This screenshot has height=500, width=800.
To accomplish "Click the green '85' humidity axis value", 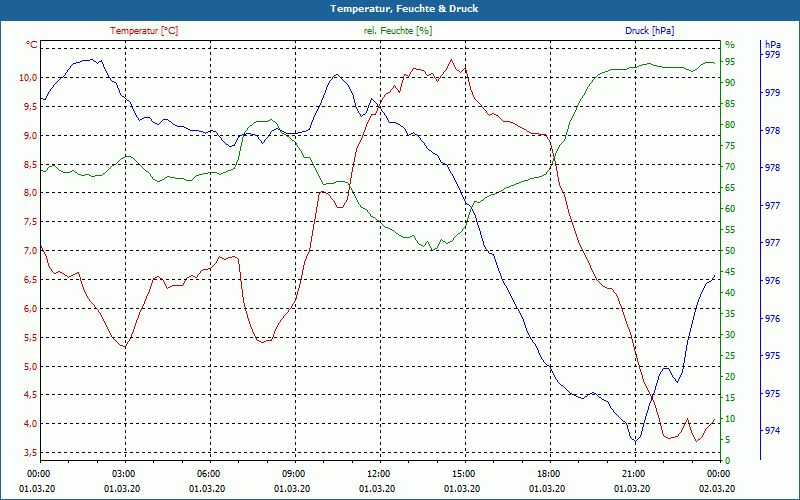I will [x=730, y=104].
